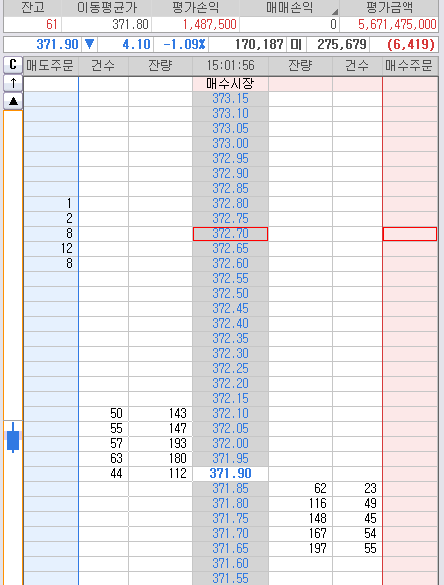Click the 매도주문 column header
The width and height of the screenshot is (444, 585).
pos(50,66)
